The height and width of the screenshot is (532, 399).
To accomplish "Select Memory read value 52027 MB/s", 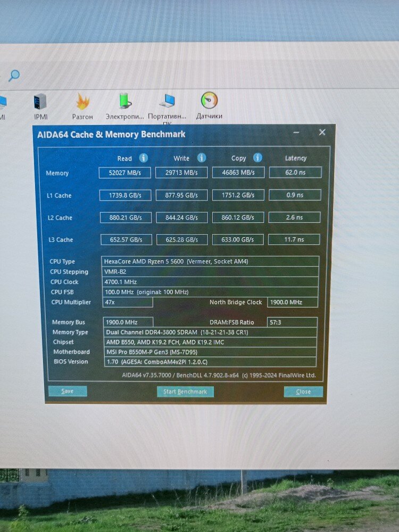I will coord(125,173).
